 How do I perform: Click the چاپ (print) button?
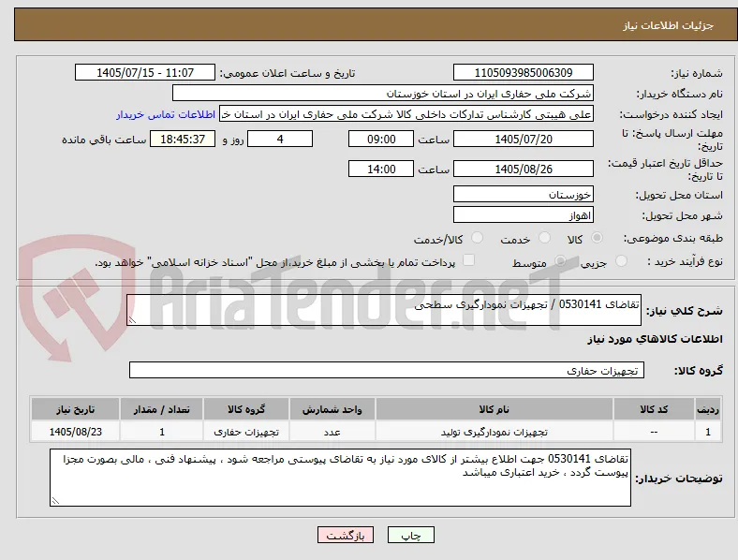click(410, 535)
